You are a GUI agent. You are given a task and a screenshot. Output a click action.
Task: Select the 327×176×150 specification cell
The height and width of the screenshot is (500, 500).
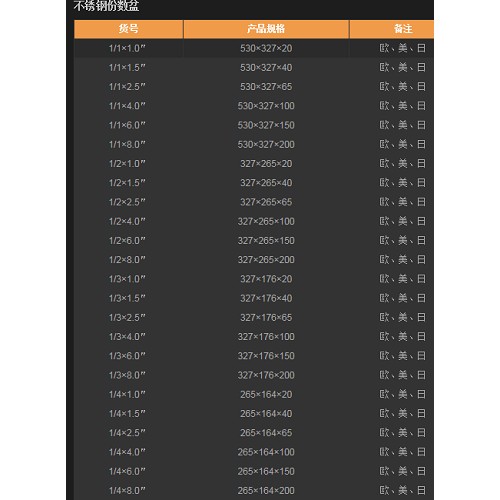coord(266,356)
